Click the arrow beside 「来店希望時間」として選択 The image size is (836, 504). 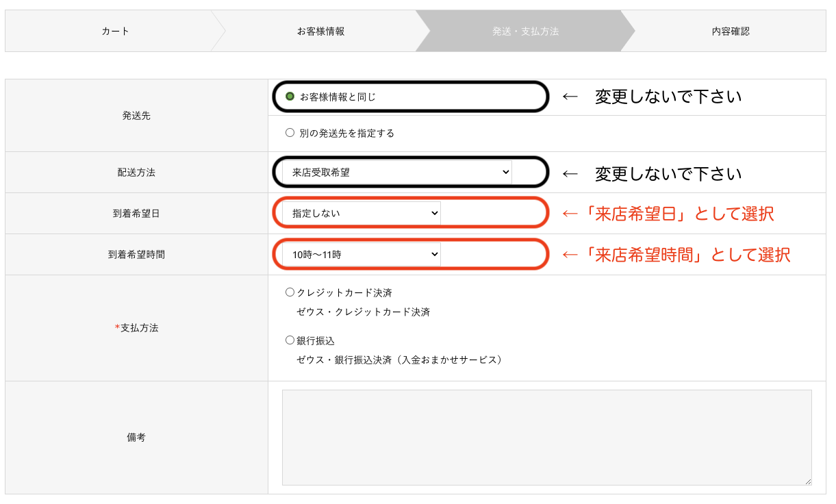tap(570, 255)
